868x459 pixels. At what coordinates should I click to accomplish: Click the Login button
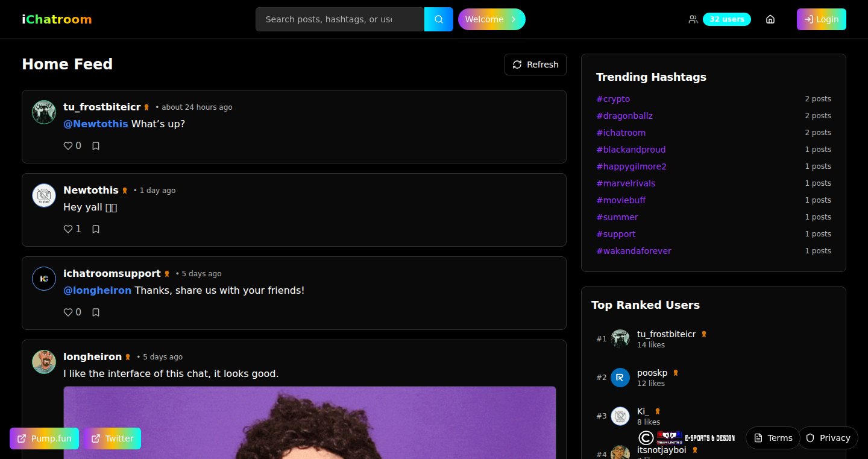pyautogui.click(x=822, y=19)
